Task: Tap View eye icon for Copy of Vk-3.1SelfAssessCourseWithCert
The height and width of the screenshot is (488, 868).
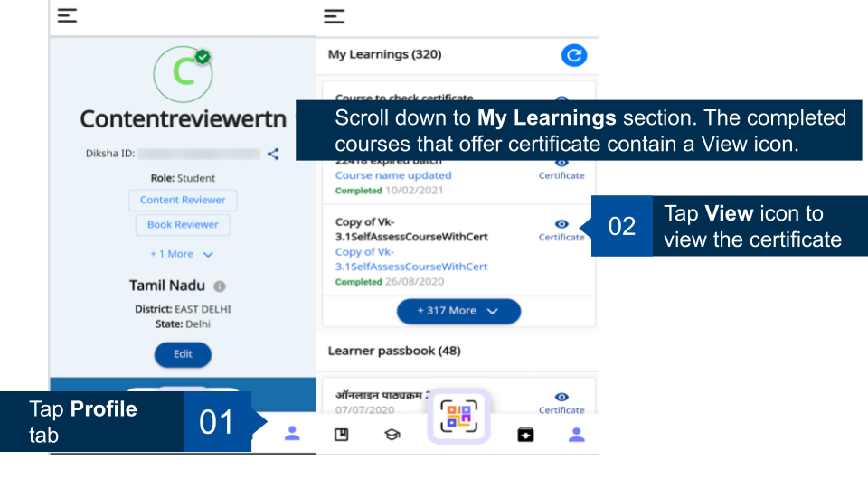Action: click(x=561, y=224)
